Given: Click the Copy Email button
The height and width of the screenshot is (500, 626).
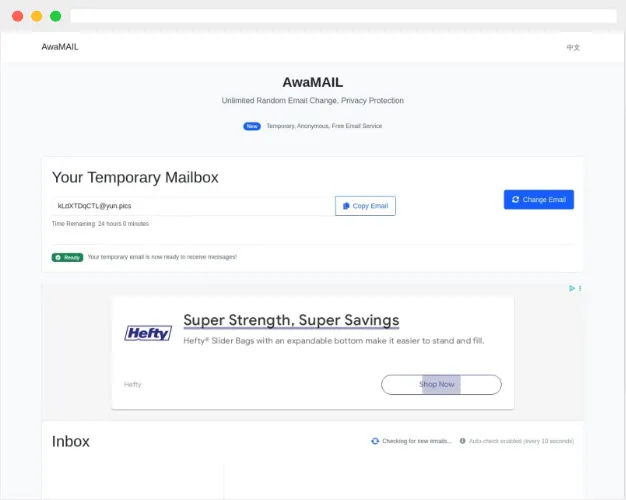Looking at the screenshot, I should (x=365, y=206).
